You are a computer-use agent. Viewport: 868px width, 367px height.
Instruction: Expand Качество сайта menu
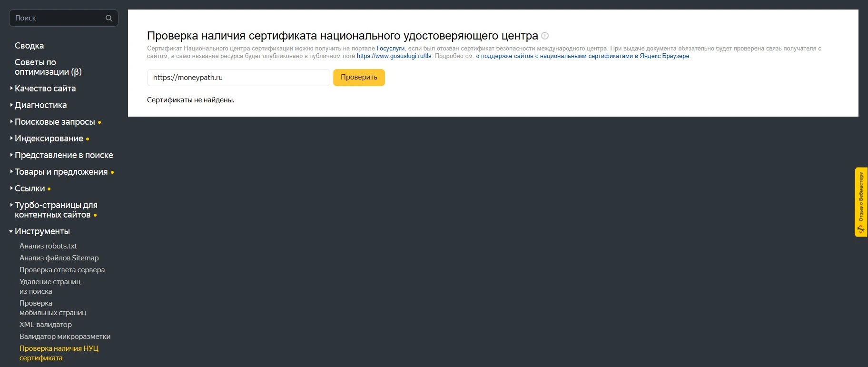tap(45, 89)
